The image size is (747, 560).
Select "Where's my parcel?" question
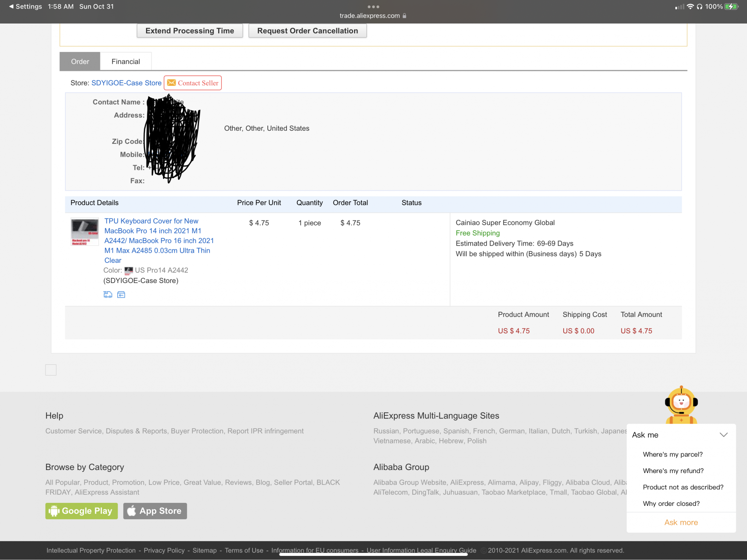[x=673, y=454]
